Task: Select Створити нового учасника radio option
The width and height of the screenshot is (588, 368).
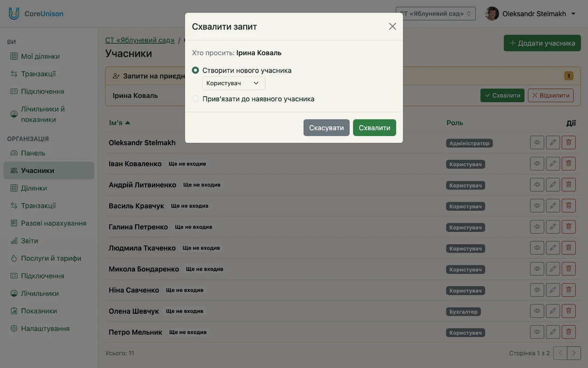Action: point(195,70)
